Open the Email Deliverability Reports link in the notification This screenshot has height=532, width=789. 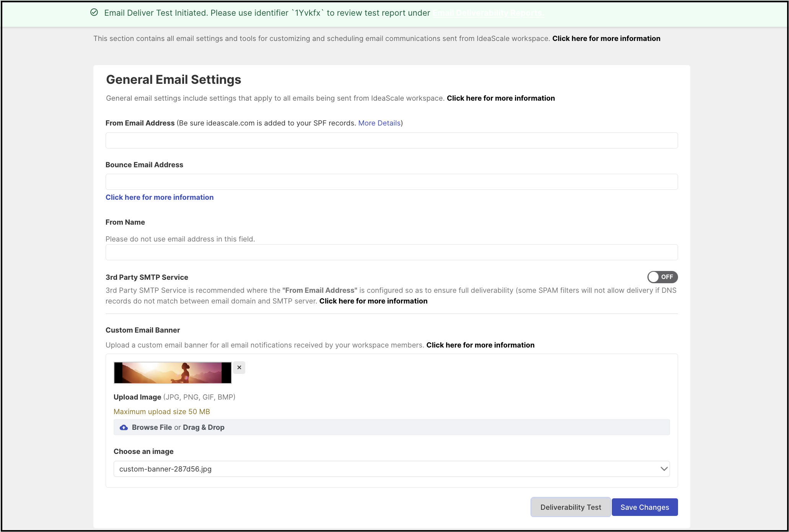(x=488, y=13)
